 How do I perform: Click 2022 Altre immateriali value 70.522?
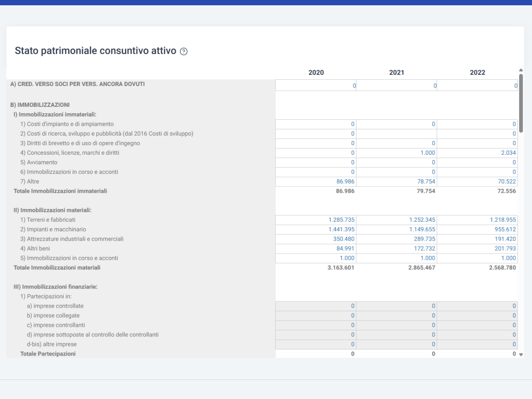[x=477, y=182]
